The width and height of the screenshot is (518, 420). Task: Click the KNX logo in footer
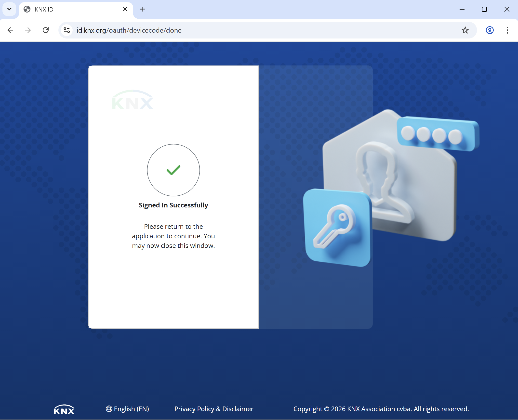[x=64, y=409]
